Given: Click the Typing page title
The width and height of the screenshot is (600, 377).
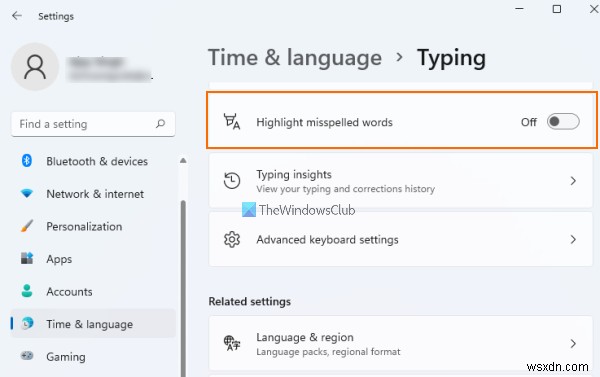Looking at the screenshot, I should (451, 59).
